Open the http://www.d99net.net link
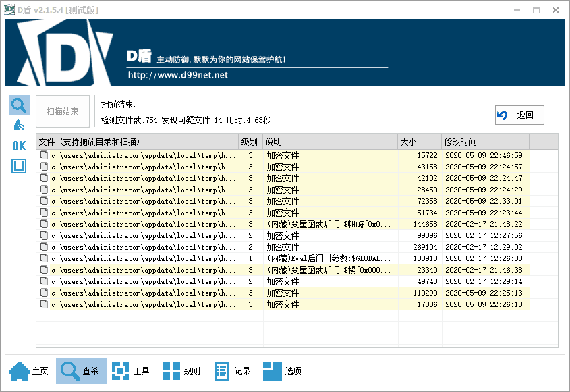This screenshot has height=392, width=570. click(178, 75)
